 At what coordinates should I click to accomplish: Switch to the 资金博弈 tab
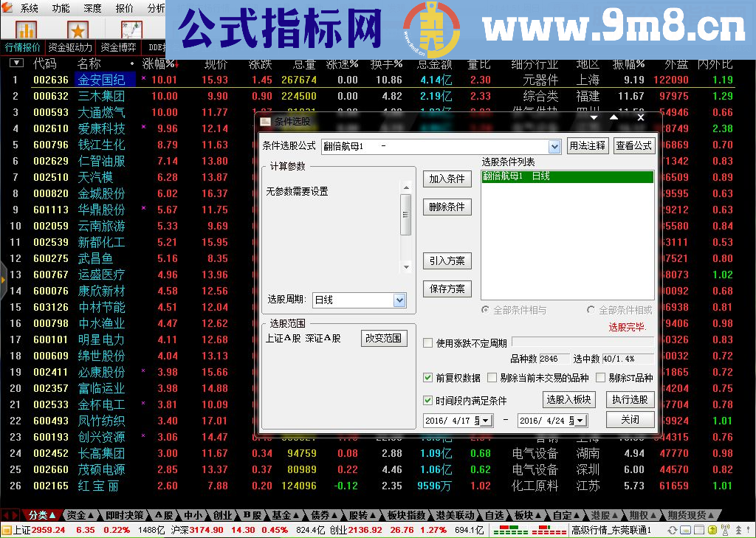118,46
